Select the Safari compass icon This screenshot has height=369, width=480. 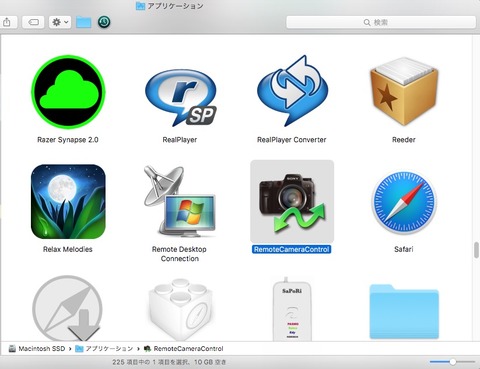tap(404, 202)
